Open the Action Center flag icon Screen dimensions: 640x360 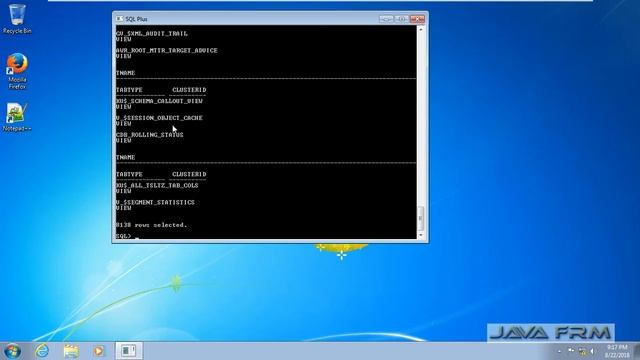coord(571,351)
